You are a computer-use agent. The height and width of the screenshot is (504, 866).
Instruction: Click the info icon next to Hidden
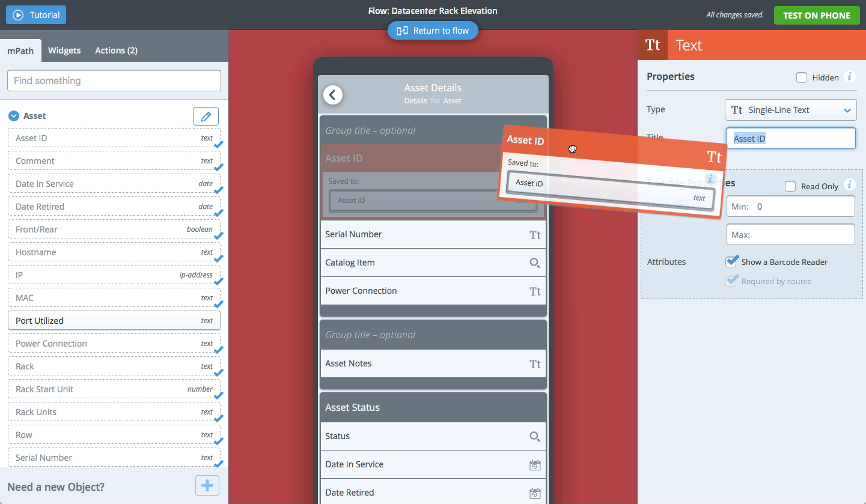point(850,77)
